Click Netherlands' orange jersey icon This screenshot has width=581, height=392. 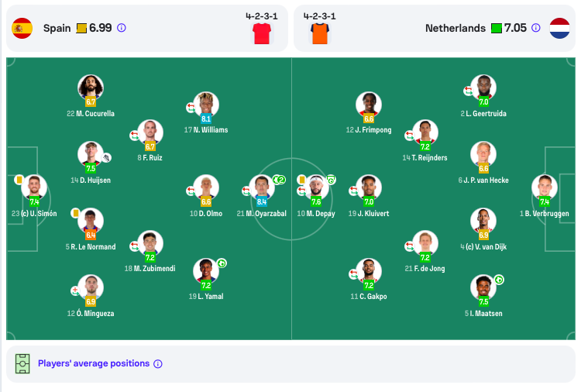tap(320, 33)
